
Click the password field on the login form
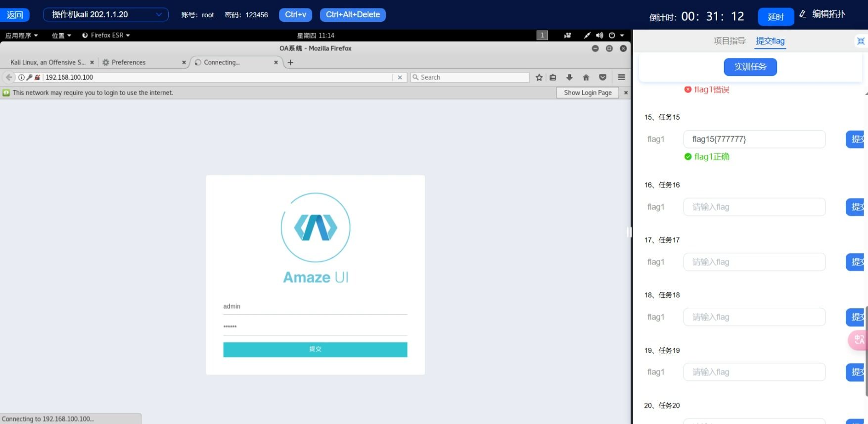315,327
